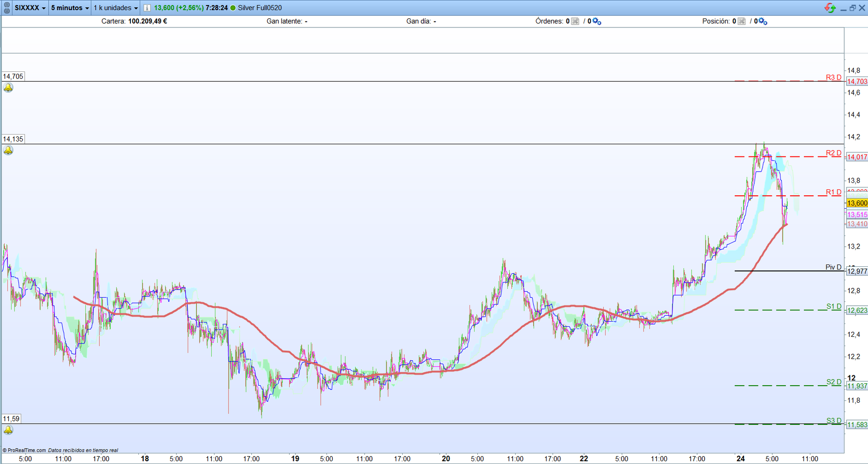Click the 14,703 price axis tag

[857, 82]
